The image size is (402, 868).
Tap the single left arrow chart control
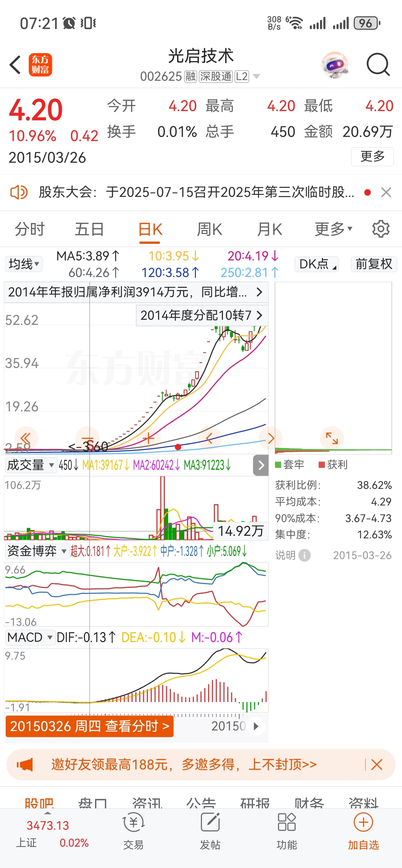pyautogui.click(x=209, y=438)
